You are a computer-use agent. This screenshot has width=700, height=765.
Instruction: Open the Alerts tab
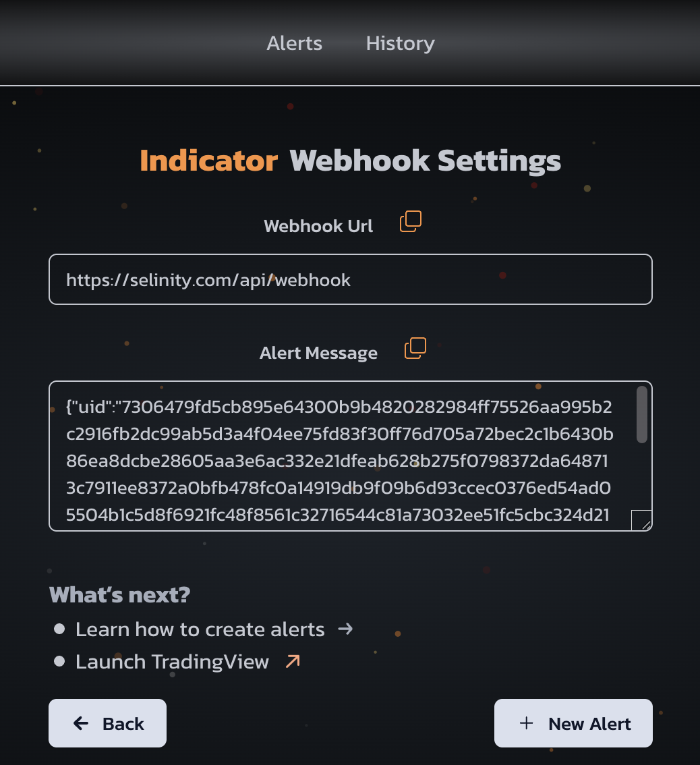pyautogui.click(x=295, y=43)
